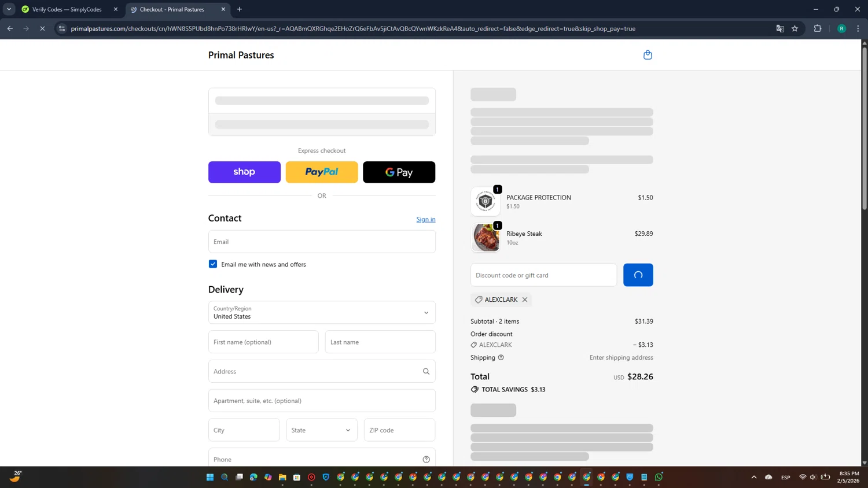The width and height of the screenshot is (868, 488).
Task: Click the TOTAL SAVINGS $3.13 text
Action: click(x=514, y=390)
